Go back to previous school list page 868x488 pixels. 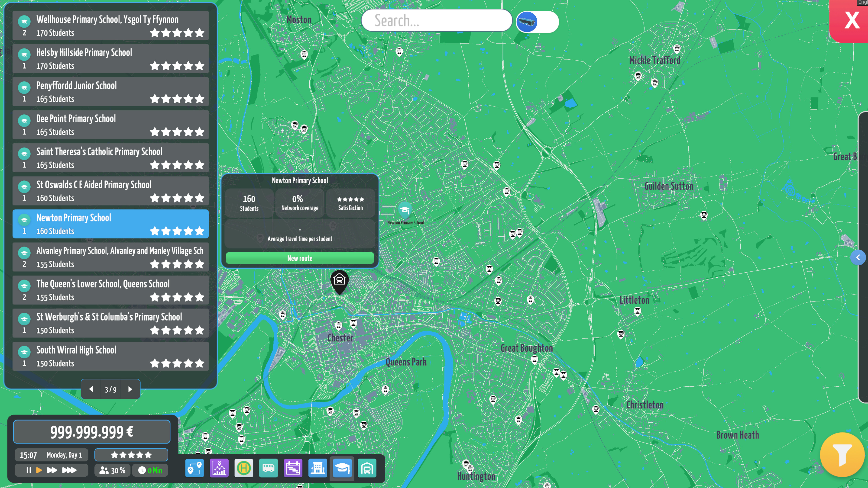pos(91,389)
